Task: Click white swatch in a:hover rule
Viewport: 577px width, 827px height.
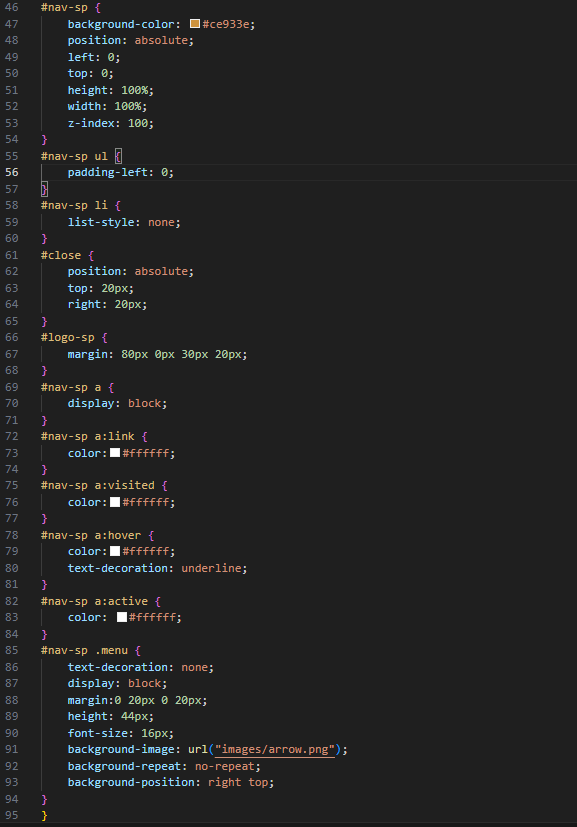Action: 115,551
